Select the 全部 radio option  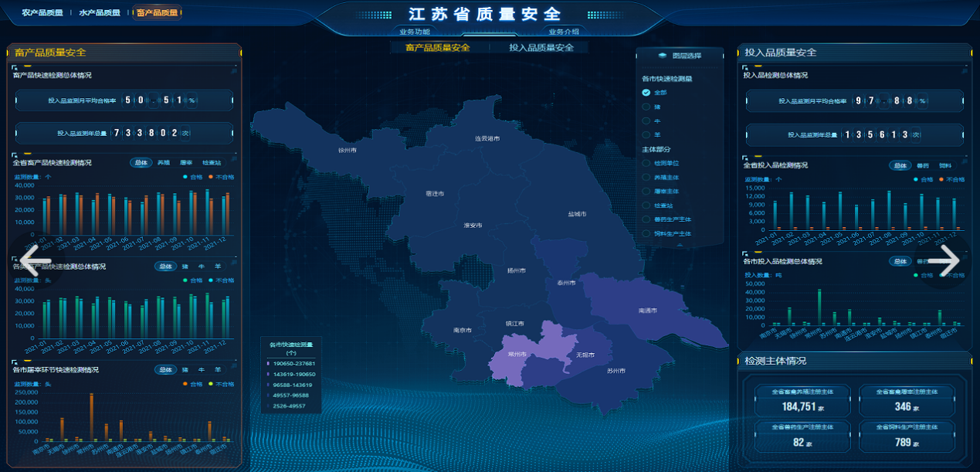pos(646,93)
